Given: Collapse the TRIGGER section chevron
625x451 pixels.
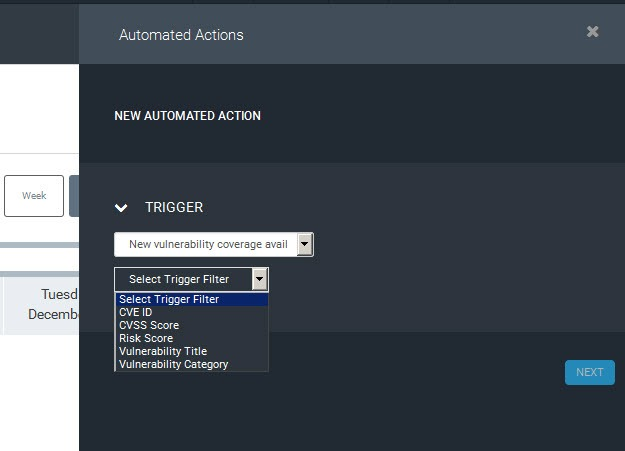Looking at the screenshot, I should click(x=122, y=208).
